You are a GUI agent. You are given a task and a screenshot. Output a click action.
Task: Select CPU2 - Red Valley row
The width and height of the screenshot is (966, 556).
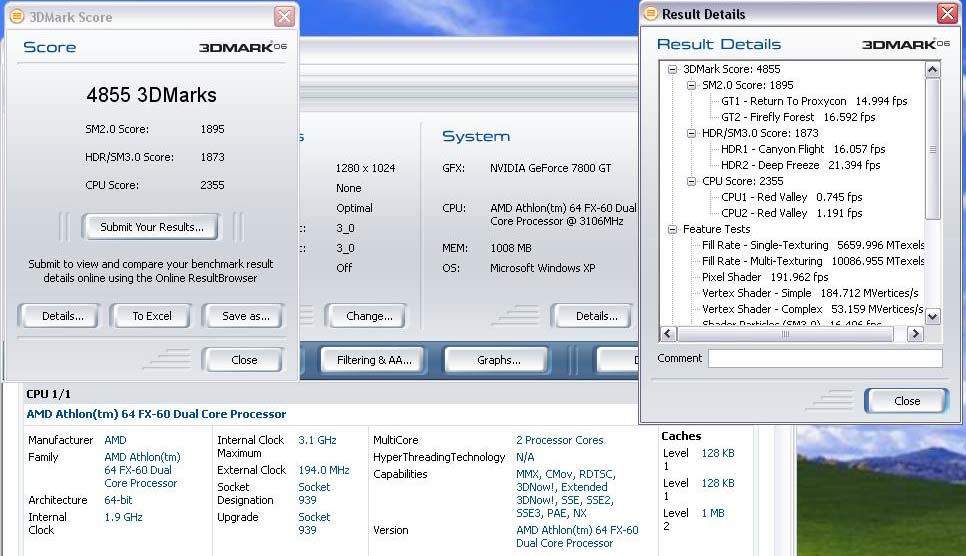point(791,213)
